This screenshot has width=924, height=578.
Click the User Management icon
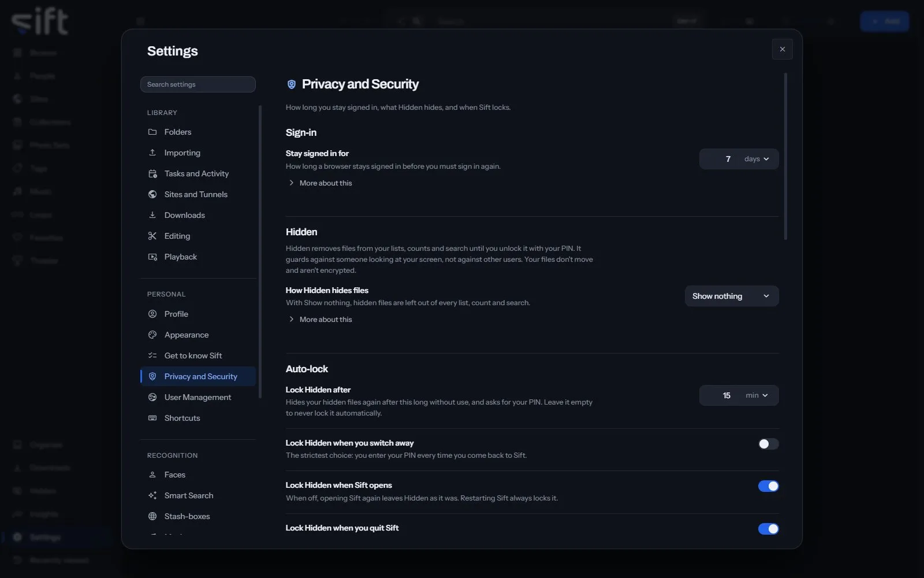[x=152, y=397]
